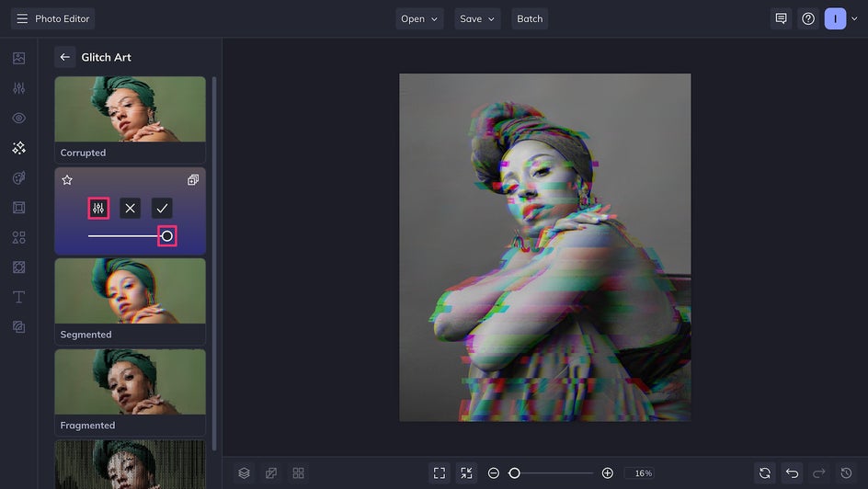
Task: Open the Edit adjustments sliders sidebar icon
Action: 18,88
